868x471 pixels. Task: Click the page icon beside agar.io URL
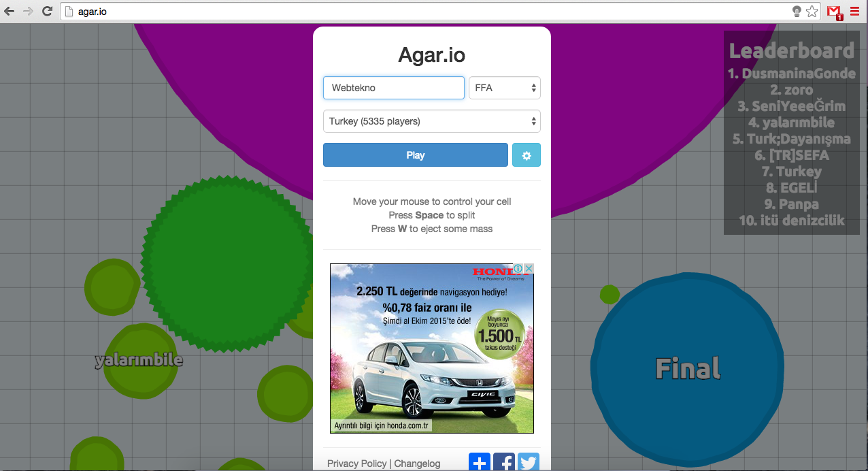click(x=68, y=11)
